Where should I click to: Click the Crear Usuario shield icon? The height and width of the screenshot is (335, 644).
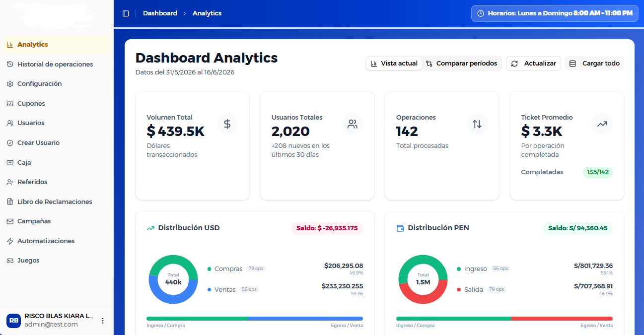pos(10,143)
